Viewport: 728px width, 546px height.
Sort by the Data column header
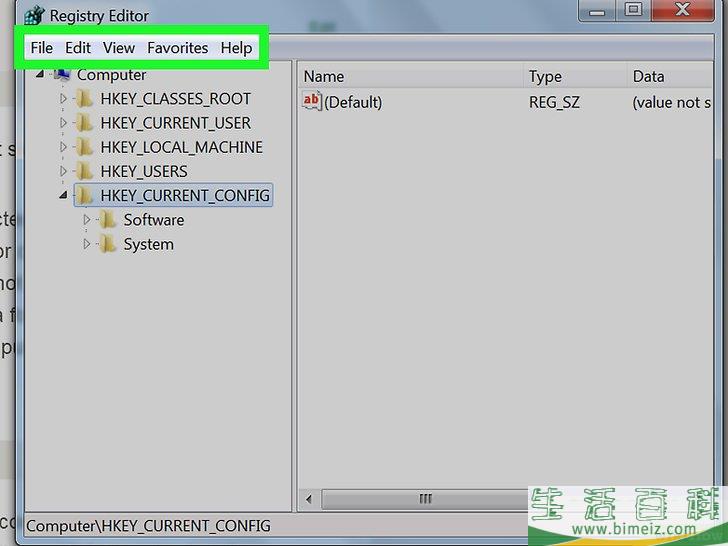670,76
